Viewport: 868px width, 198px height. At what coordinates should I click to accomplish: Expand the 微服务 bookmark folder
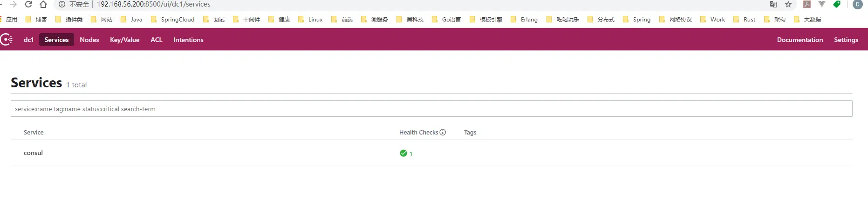pyautogui.click(x=375, y=19)
